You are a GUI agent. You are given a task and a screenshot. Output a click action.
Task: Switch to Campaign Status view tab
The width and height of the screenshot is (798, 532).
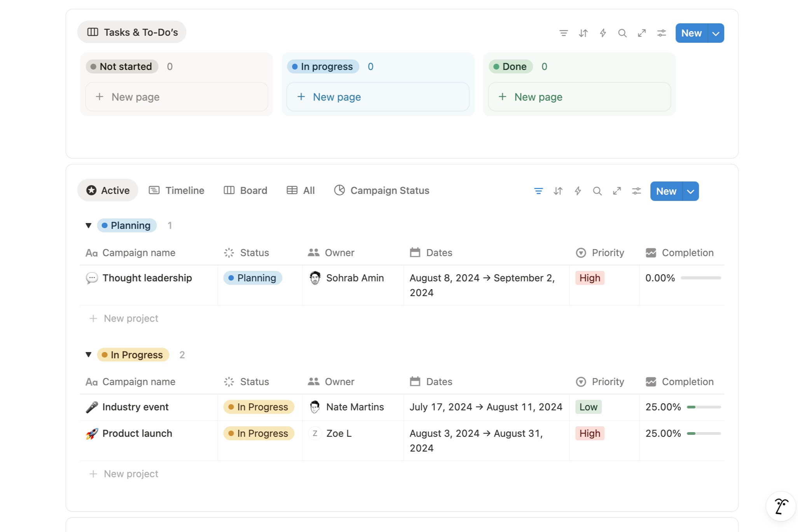click(x=382, y=190)
